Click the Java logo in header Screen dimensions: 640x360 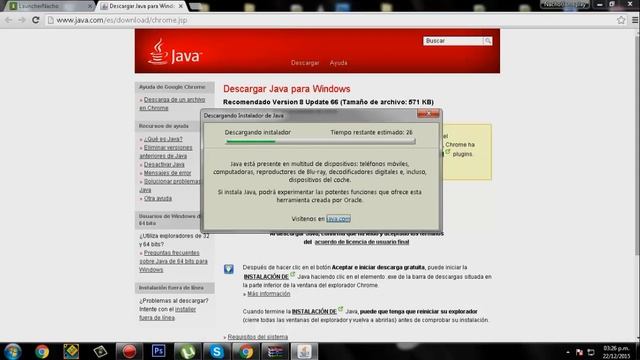[x=175, y=52]
